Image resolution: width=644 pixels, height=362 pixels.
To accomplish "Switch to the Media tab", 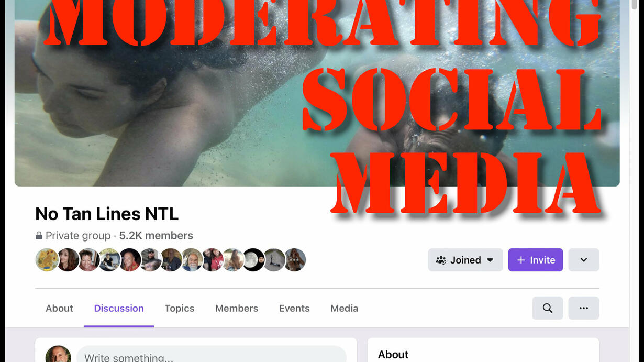I will (x=345, y=309).
